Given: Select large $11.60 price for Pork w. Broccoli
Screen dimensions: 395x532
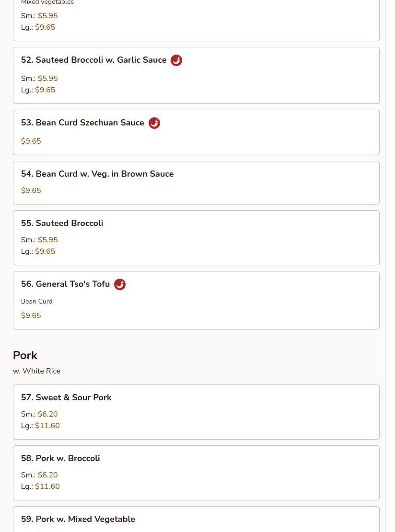Looking at the screenshot, I should point(47,487).
